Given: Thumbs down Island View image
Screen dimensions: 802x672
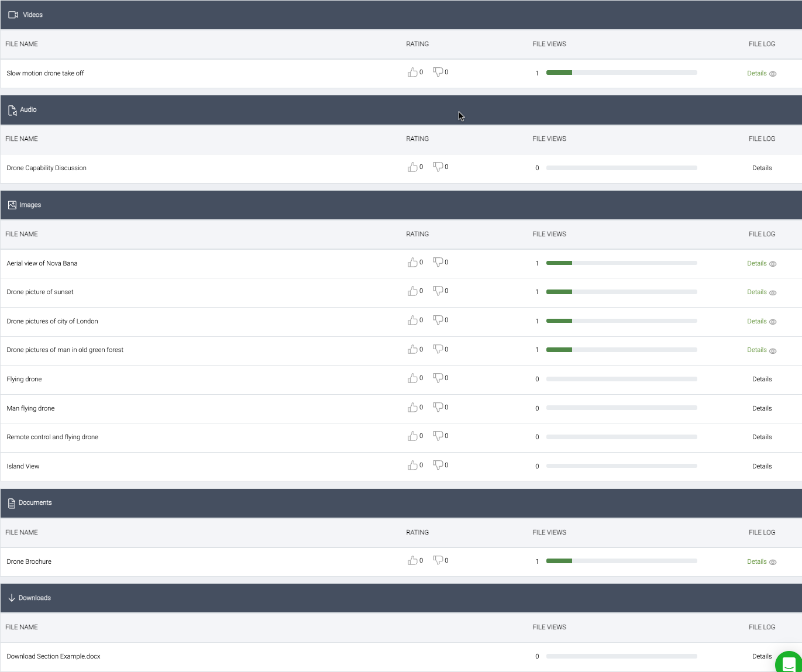Looking at the screenshot, I should (438, 466).
